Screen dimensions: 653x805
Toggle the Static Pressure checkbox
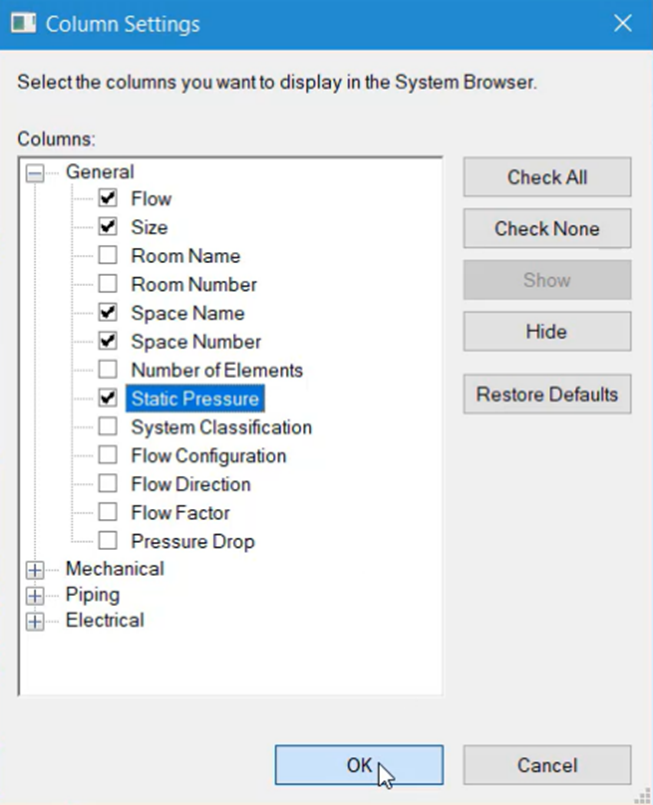[x=108, y=398]
